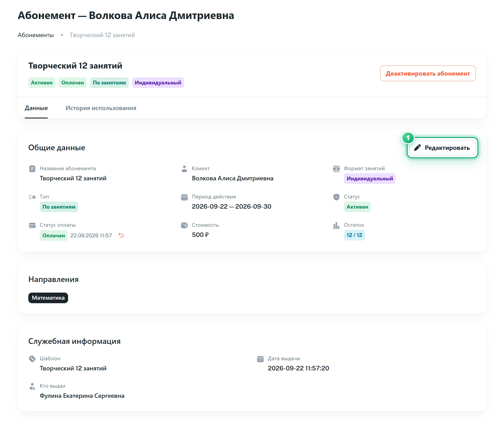Click the По занятиям badge in header
This screenshot has width=504, height=442.
tap(109, 83)
